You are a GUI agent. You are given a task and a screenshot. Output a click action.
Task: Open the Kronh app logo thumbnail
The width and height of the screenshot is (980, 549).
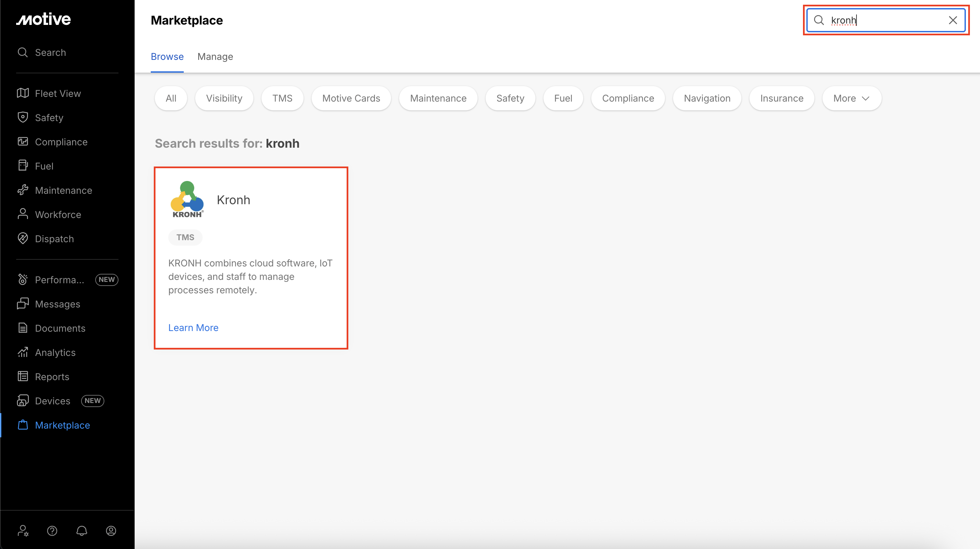[187, 199]
